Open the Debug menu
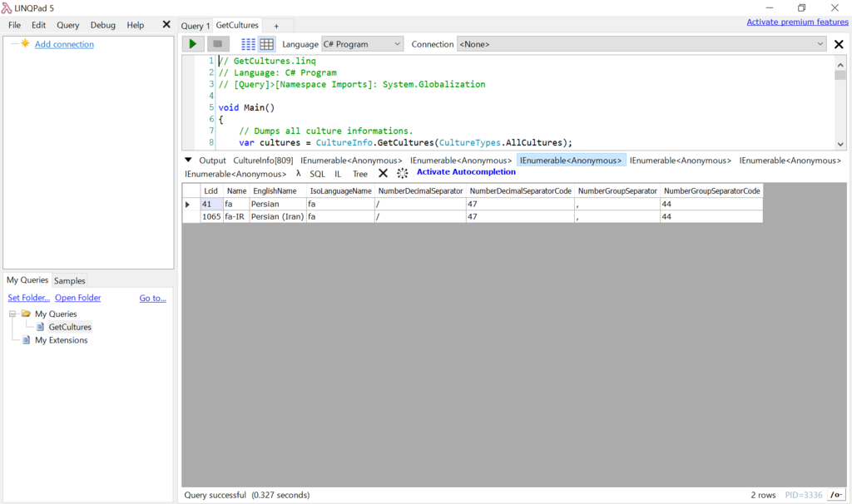The image size is (852, 504). click(102, 25)
